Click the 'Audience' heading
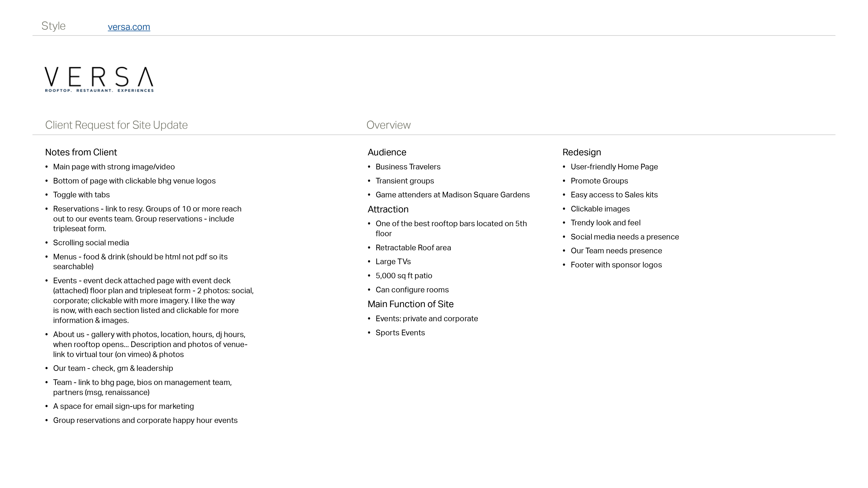The height and width of the screenshot is (488, 868). [x=386, y=152]
